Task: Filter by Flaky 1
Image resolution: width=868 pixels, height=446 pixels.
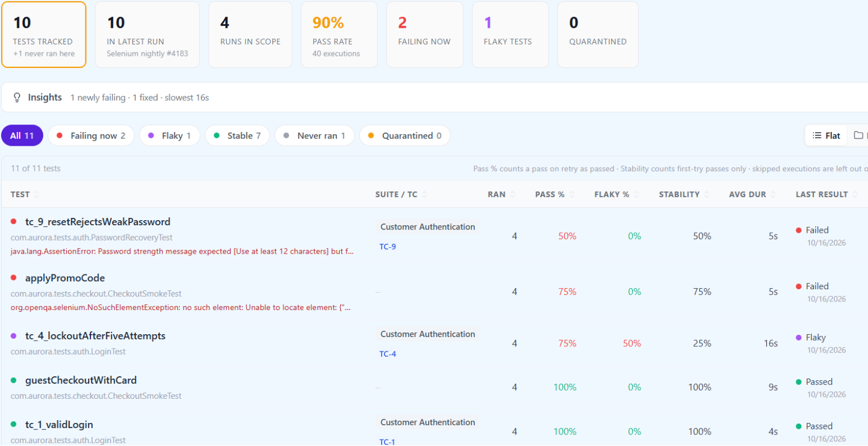Action: pyautogui.click(x=169, y=136)
